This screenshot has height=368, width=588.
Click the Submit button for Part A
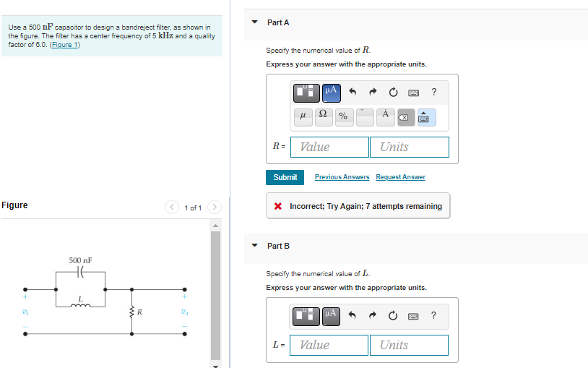tap(285, 177)
